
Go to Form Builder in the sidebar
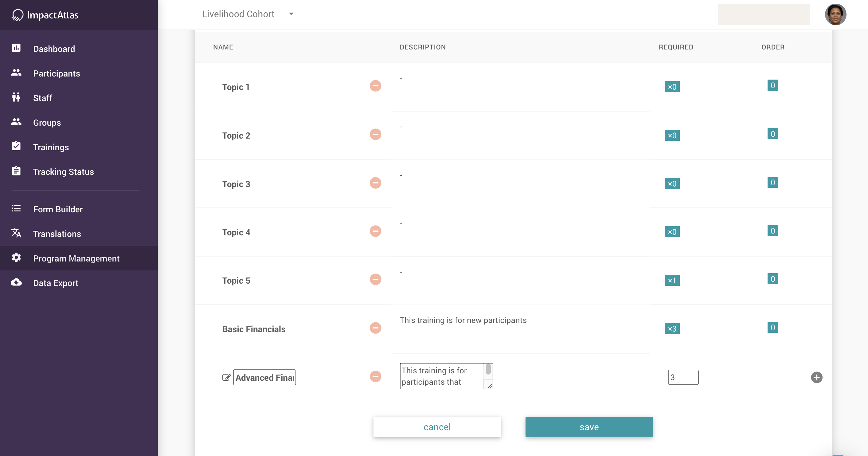pyautogui.click(x=58, y=209)
